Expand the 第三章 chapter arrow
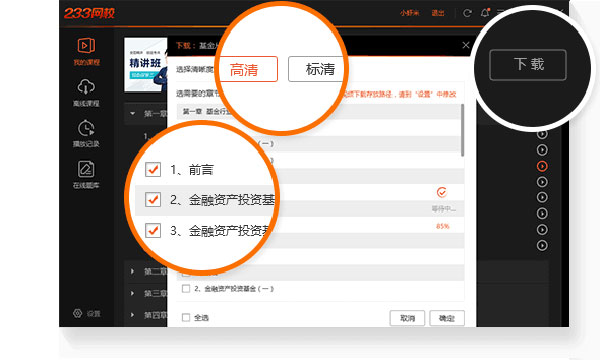 (132, 293)
